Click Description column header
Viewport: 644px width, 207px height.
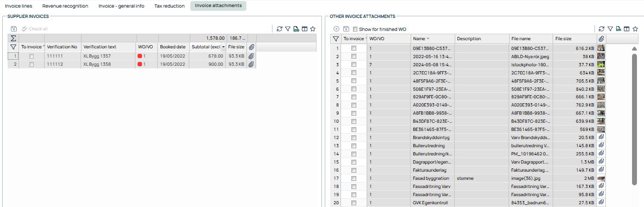[x=482, y=39]
